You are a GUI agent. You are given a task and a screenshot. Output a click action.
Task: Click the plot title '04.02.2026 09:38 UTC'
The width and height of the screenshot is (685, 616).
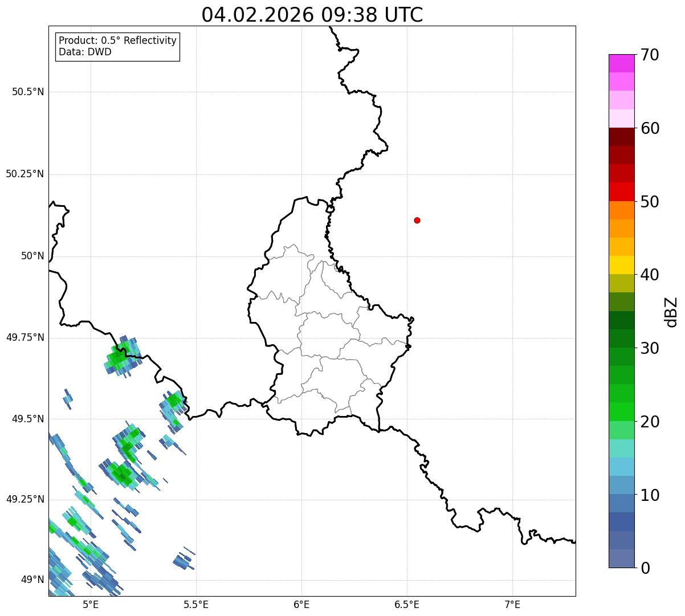[312, 15]
